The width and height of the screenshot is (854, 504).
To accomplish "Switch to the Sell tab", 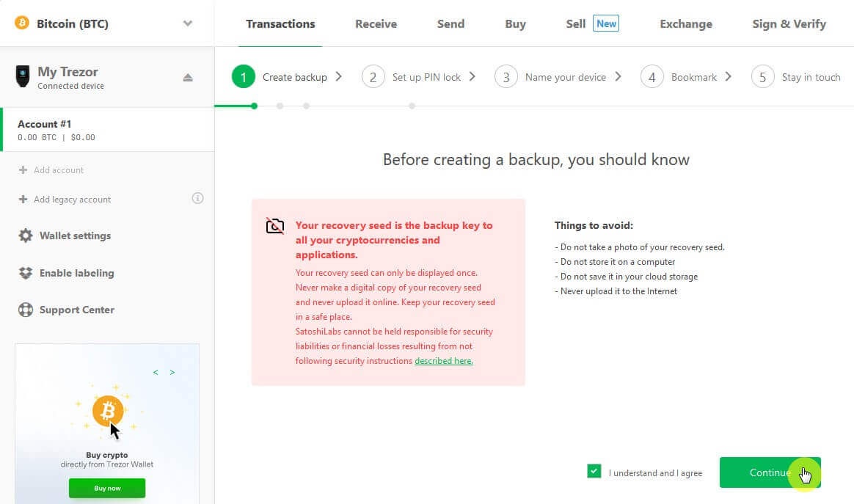I will pyautogui.click(x=576, y=24).
